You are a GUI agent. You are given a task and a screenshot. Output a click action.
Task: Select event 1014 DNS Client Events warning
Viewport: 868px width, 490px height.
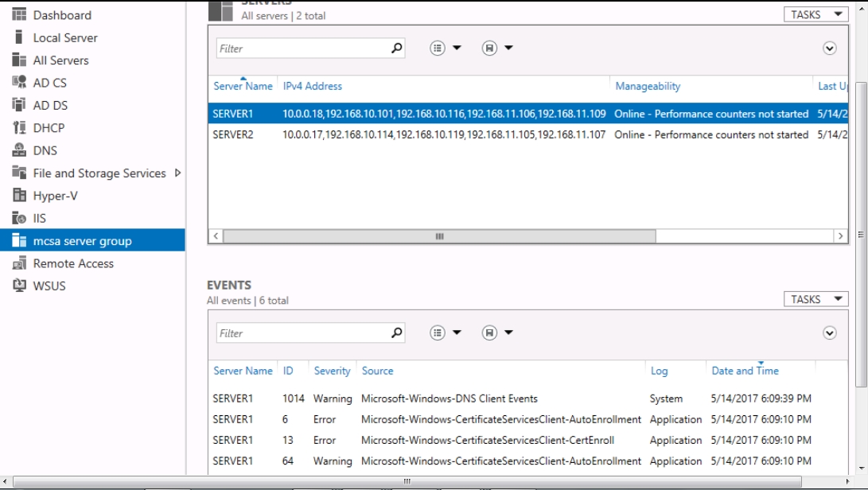[528, 399]
